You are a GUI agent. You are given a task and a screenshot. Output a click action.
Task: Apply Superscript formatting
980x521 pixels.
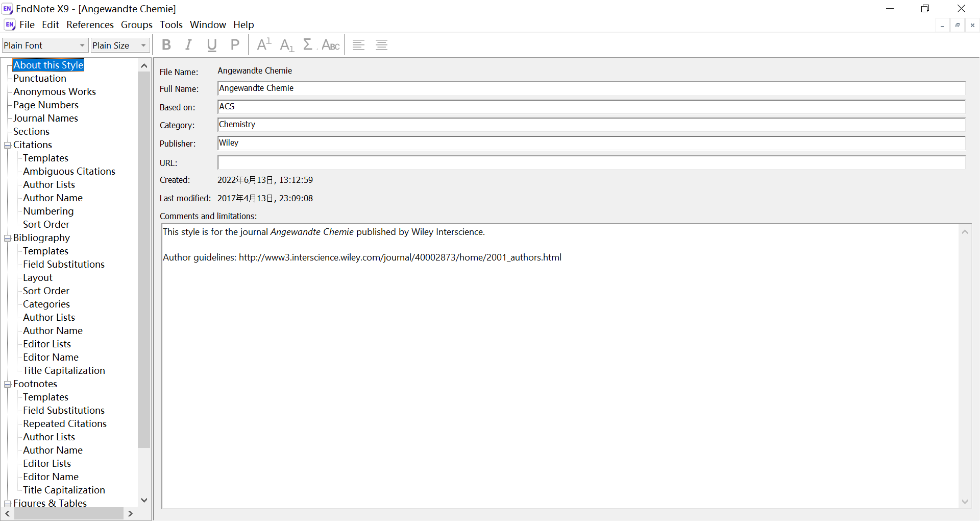click(264, 45)
